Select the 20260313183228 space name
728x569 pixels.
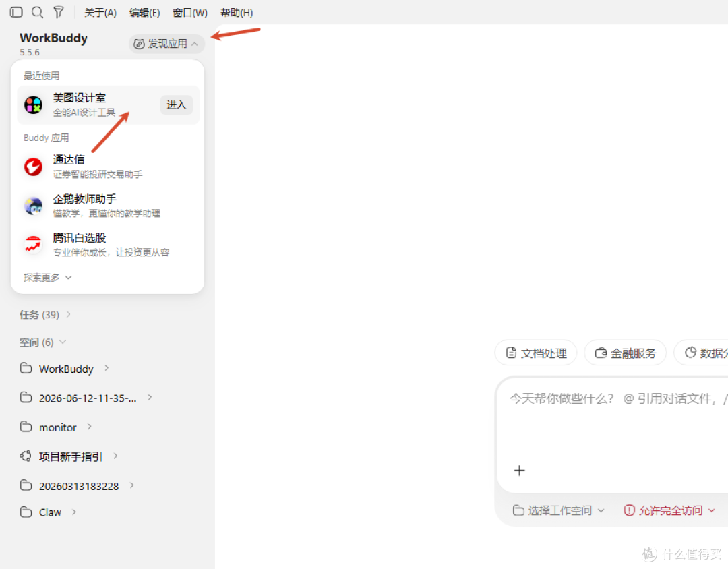(x=79, y=486)
